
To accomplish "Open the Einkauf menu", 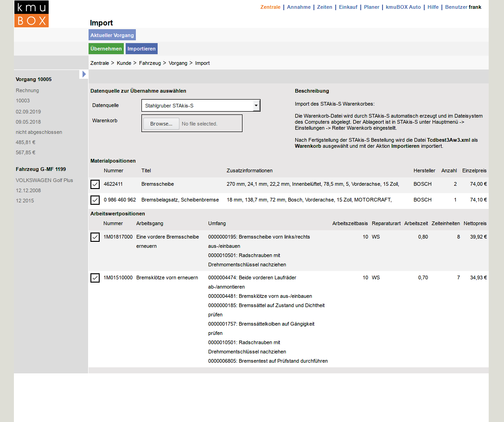I will pos(348,7).
